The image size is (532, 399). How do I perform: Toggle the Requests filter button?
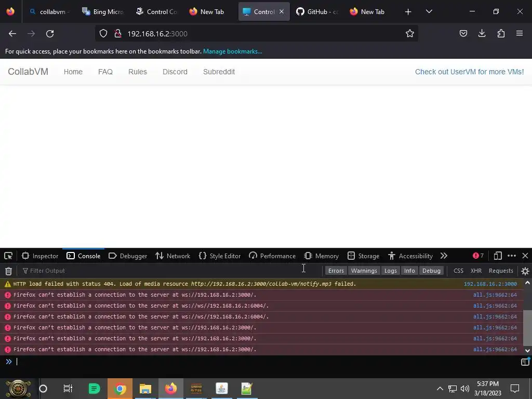(501, 271)
